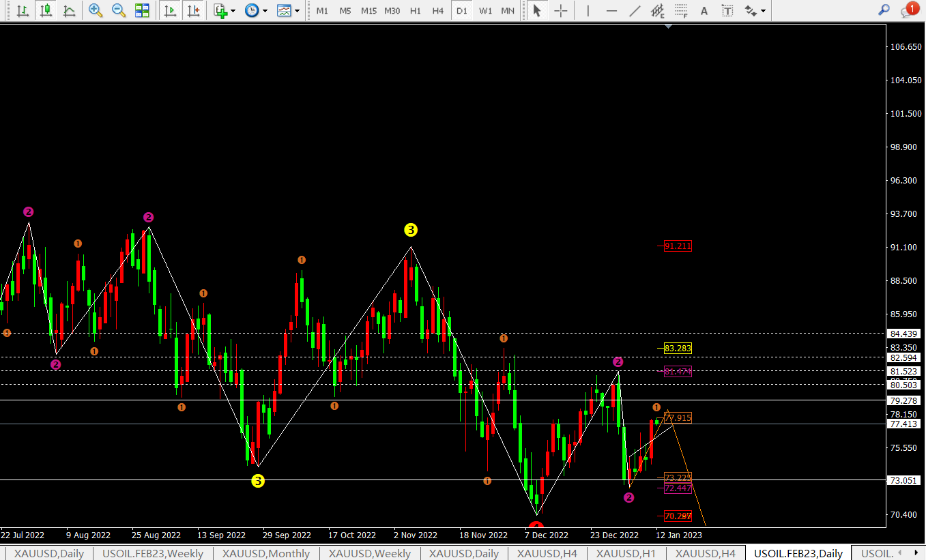
Task: Expand the periods dropdown arrow
Action: [265, 11]
